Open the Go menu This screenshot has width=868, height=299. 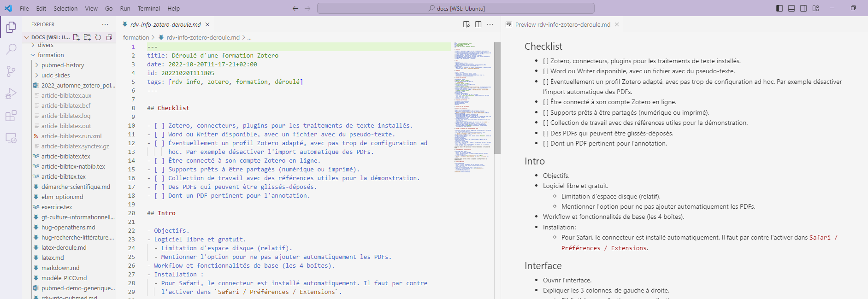[x=109, y=8]
